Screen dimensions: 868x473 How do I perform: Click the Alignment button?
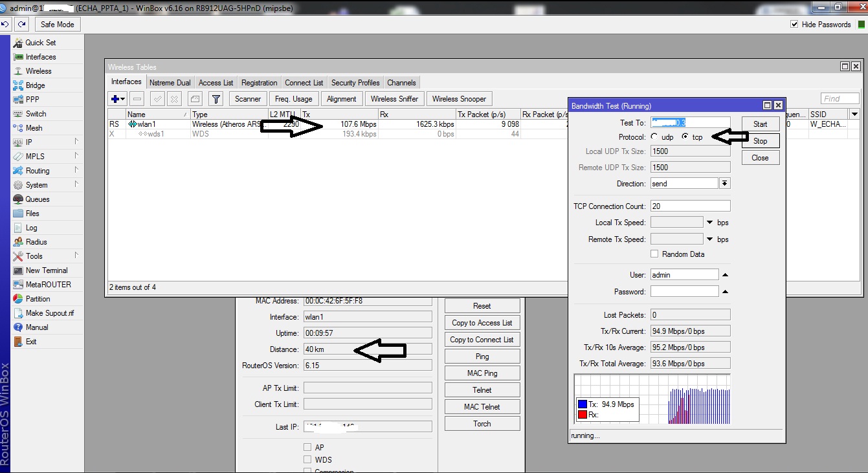click(341, 99)
